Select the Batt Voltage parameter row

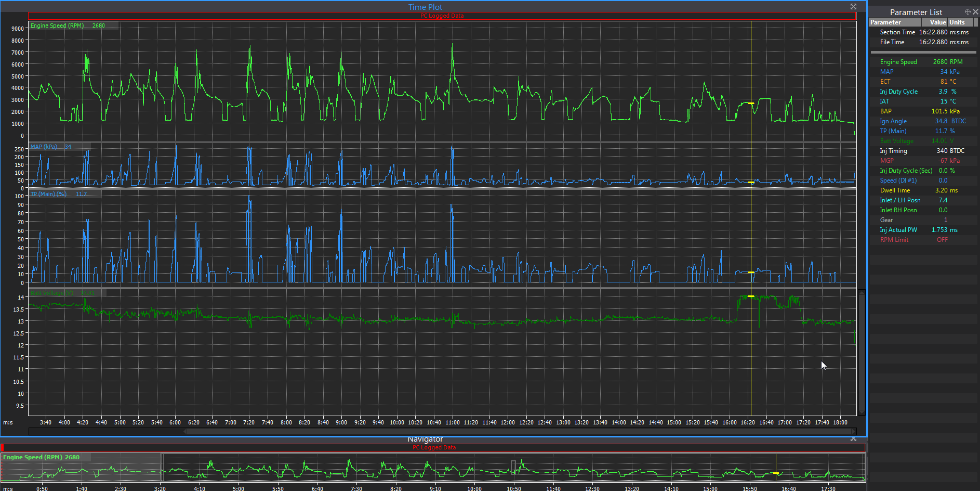point(896,141)
